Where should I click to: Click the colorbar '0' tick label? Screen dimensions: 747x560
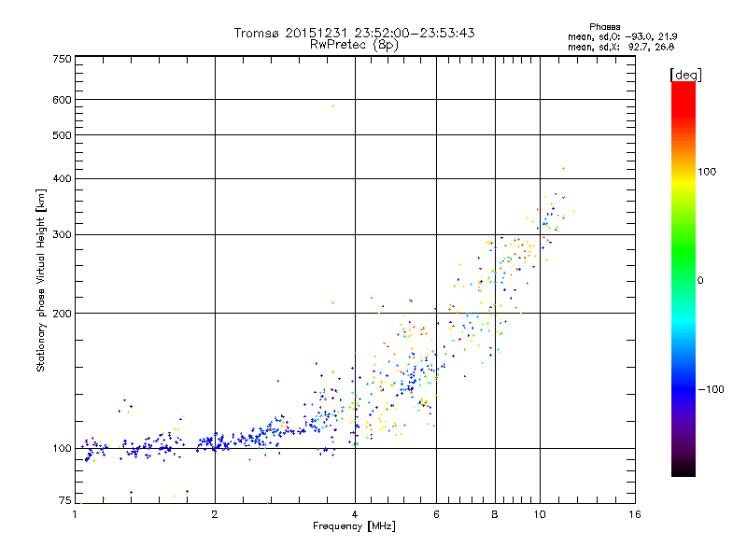click(700, 281)
